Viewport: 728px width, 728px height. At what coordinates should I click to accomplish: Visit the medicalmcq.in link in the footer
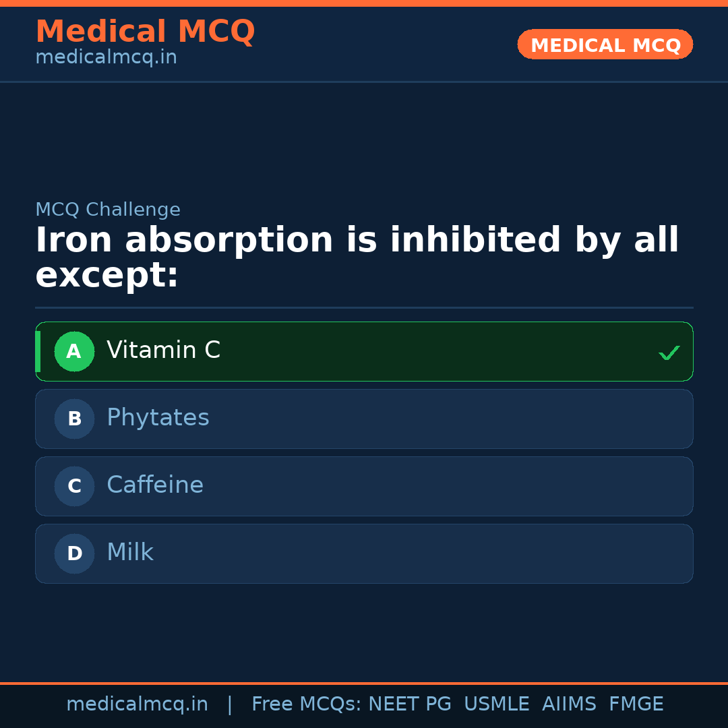click(x=137, y=704)
